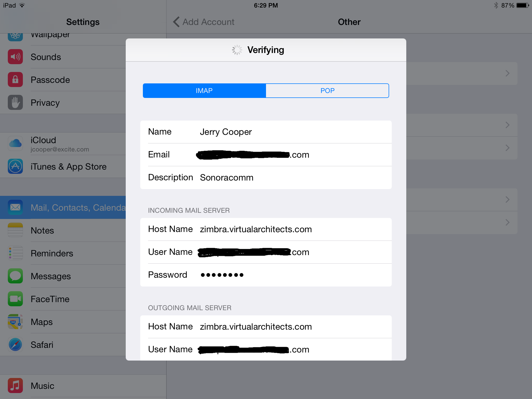This screenshot has height=399, width=532.
Task: Open Passcode in the settings list
Action: coord(63,80)
